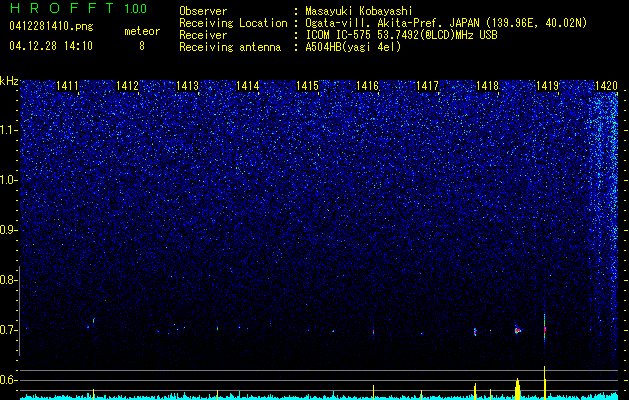Click the Observer label
Image resolution: width=629 pixels, height=400 pixels.
coord(203,11)
